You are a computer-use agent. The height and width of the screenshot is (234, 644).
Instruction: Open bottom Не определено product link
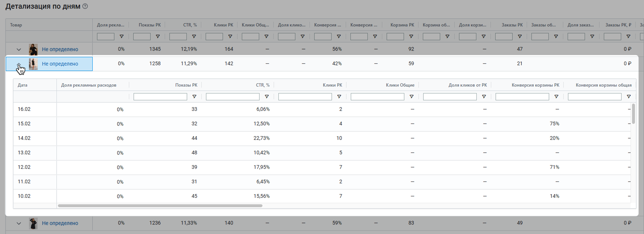(60, 223)
